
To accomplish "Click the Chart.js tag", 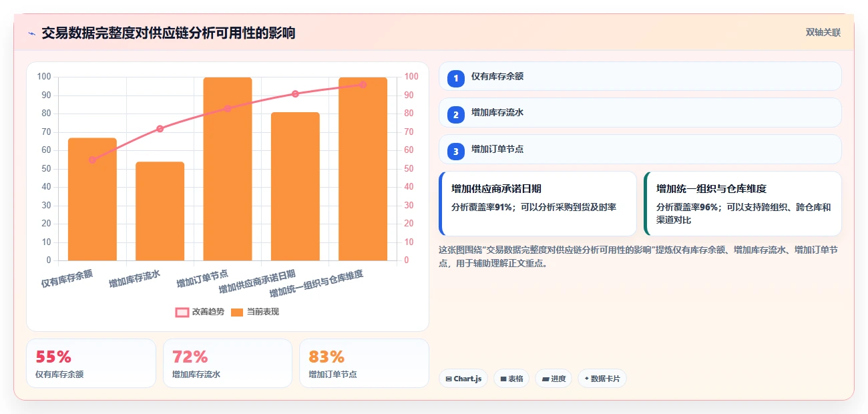I will pyautogui.click(x=463, y=379).
